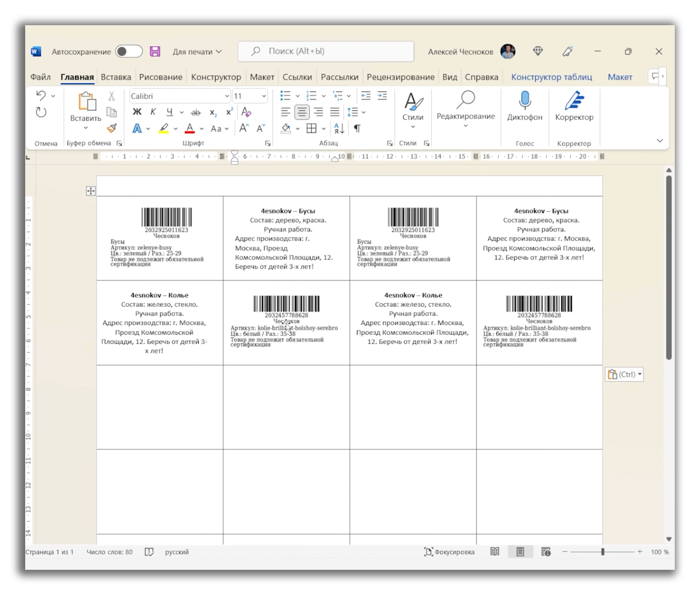The height and width of the screenshot is (595, 700).
Task: Click the Sort A-Z icon
Action: pos(339,129)
